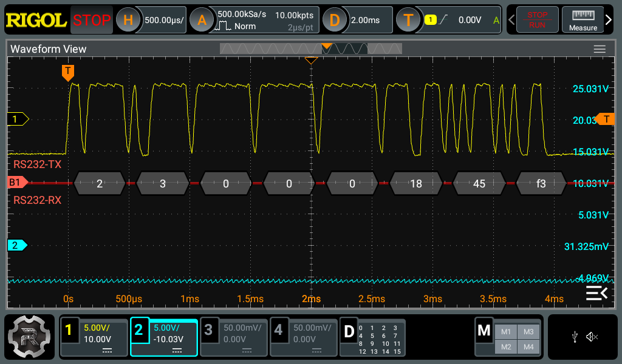Select the decoded byte 45 on the RS232 bus
Viewport: 622px width, 364px height.
(x=479, y=183)
